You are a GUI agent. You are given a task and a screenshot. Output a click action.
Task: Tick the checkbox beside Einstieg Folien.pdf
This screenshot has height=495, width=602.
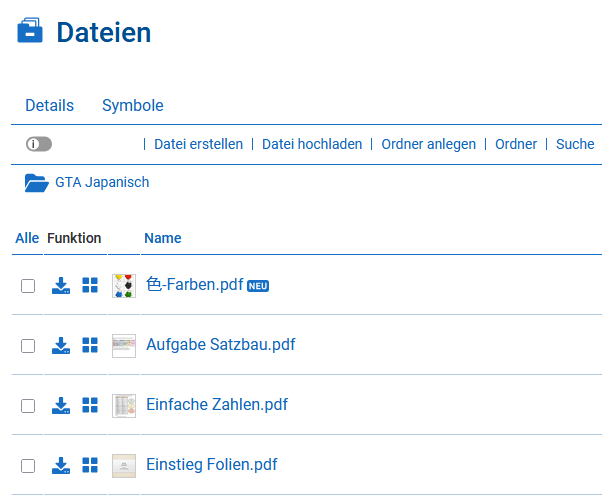tap(28, 466)
